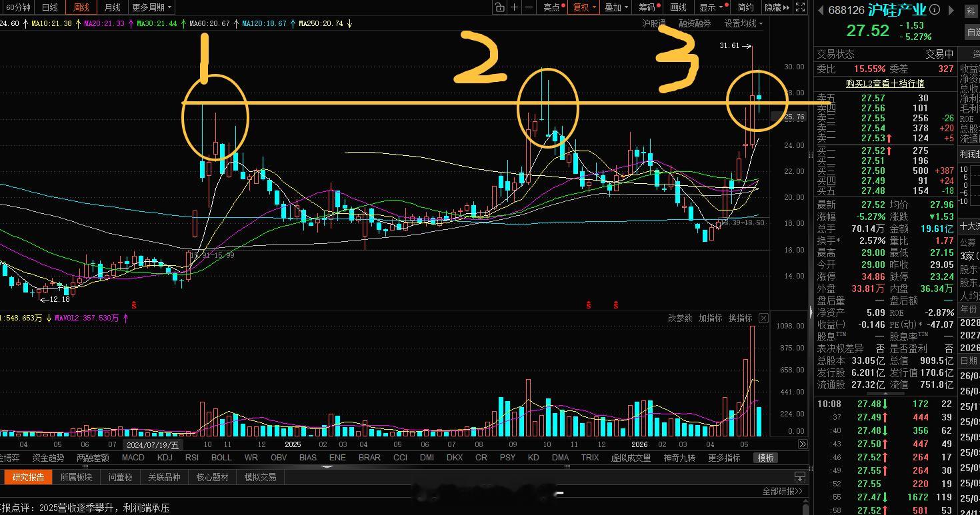This screenshot has width=980, height=515.
Task: Toggle fullscreen chart icon
Action: click(x=801, y=7)
